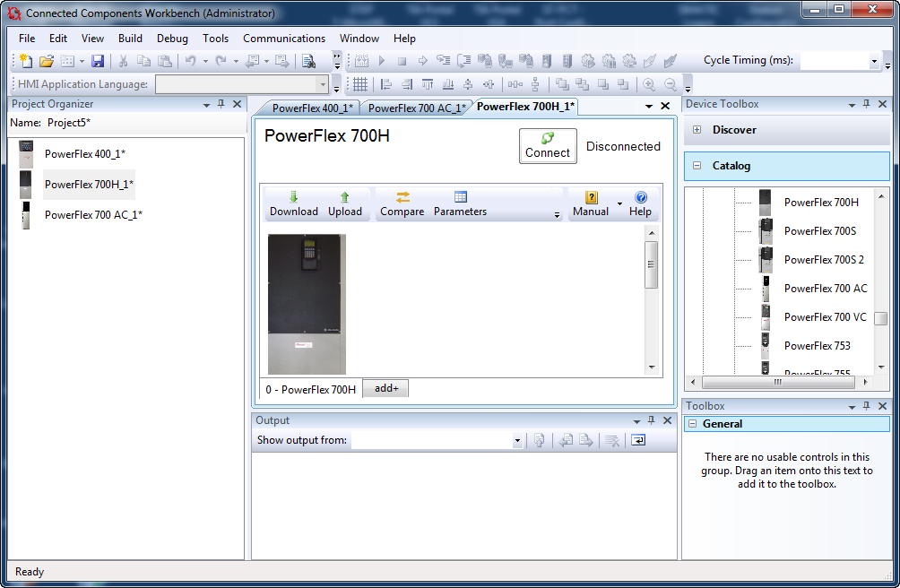Pin the Output panel
Screen dimensions: 900x588
click(x=652, y=420)
